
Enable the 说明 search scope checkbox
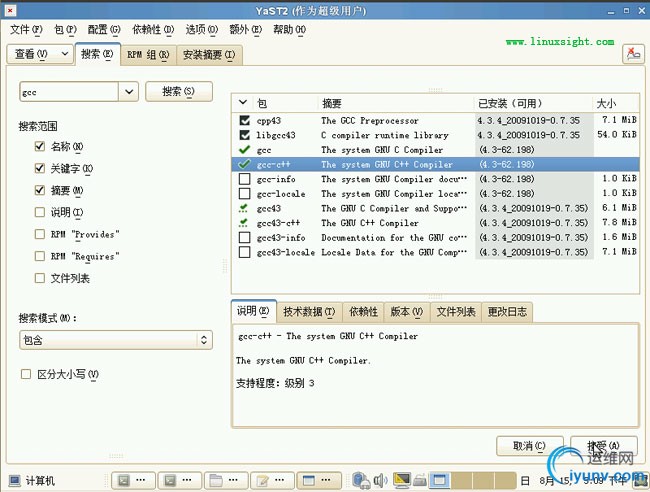[x=40, y=212]
